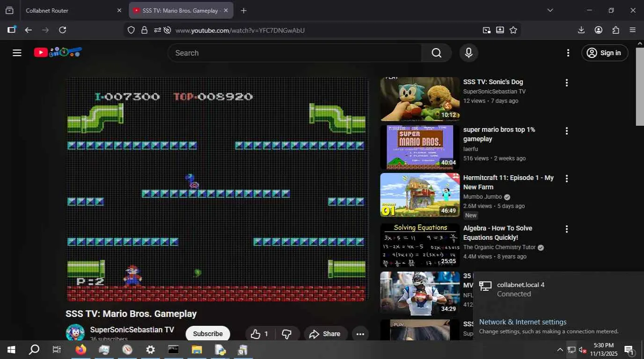Open SuperSonicSebastian TV channel avatar

pos(75,333)
